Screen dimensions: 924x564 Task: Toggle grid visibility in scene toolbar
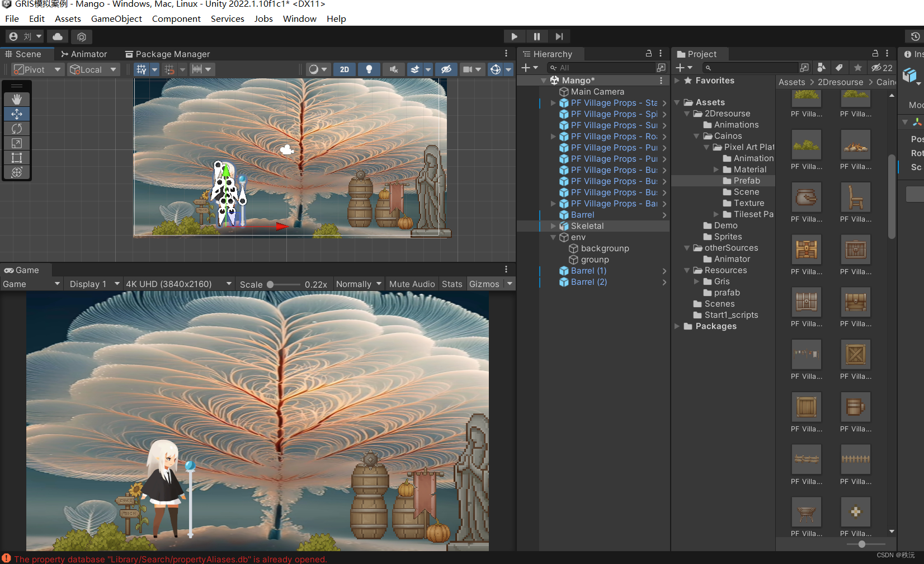tap(142, 69)
